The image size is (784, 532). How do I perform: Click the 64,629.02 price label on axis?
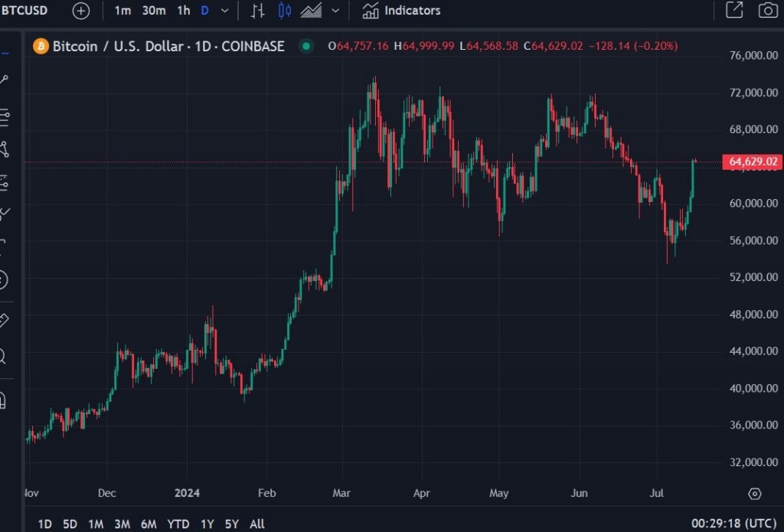[753, 162]
